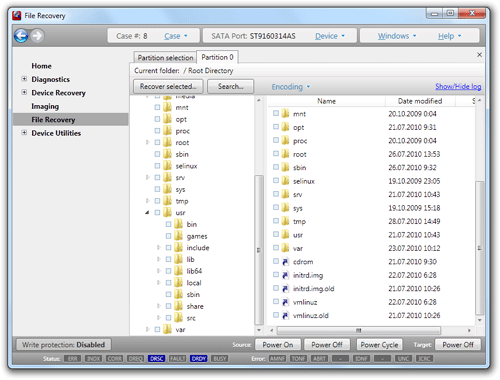Sort by Date modified column header
This screenshot has width=500, height=380.
[x=420, y=101]
